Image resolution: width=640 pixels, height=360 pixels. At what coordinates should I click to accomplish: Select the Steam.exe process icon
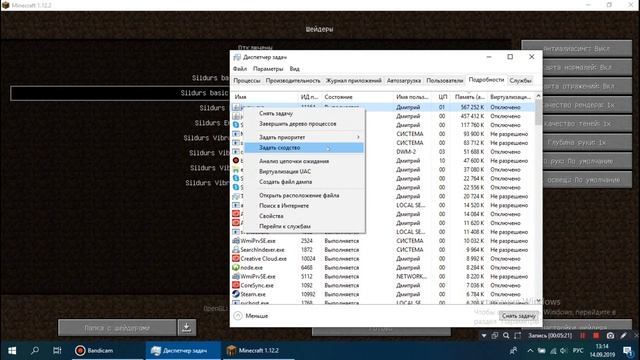coord(236,294)
